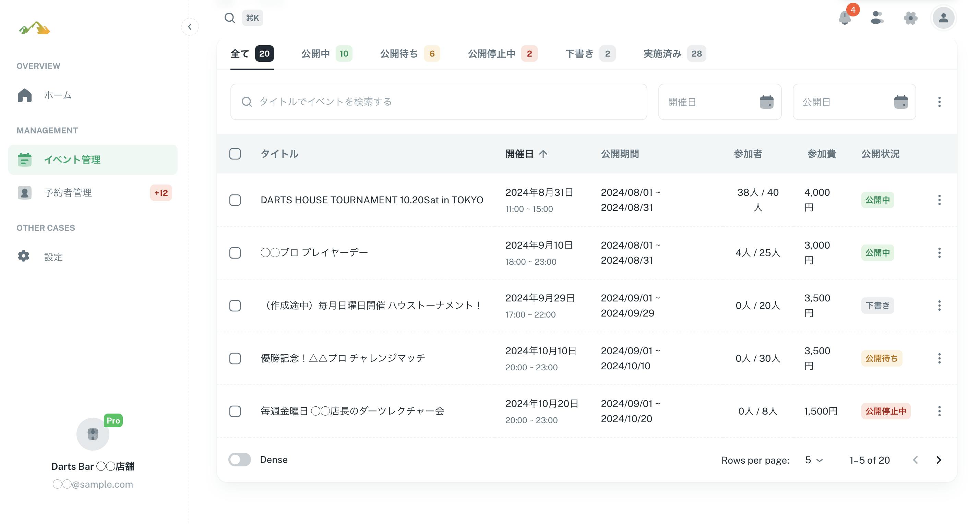
Task: Switch to the 公開待ち tab
Action: pyautogui.click(x=409, y=53)
